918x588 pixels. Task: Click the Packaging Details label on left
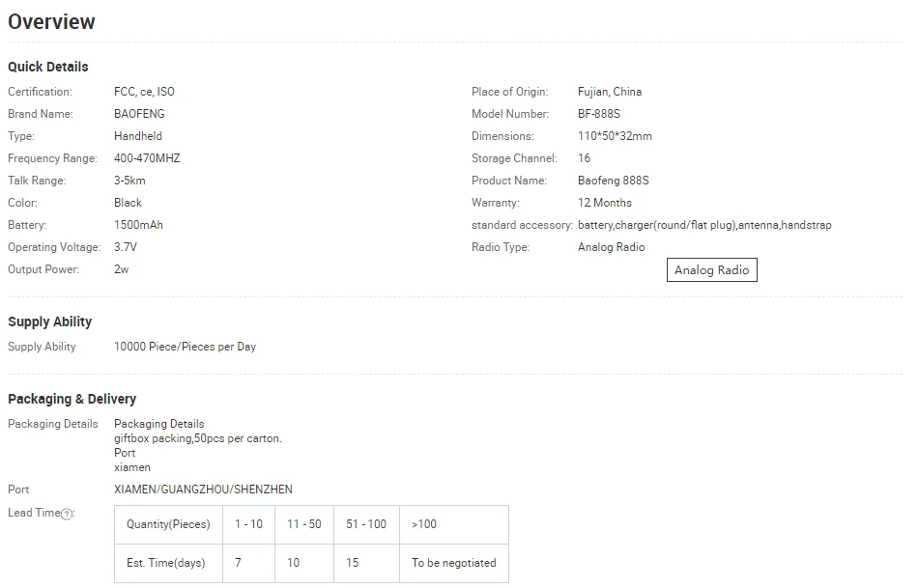[53, 424]
